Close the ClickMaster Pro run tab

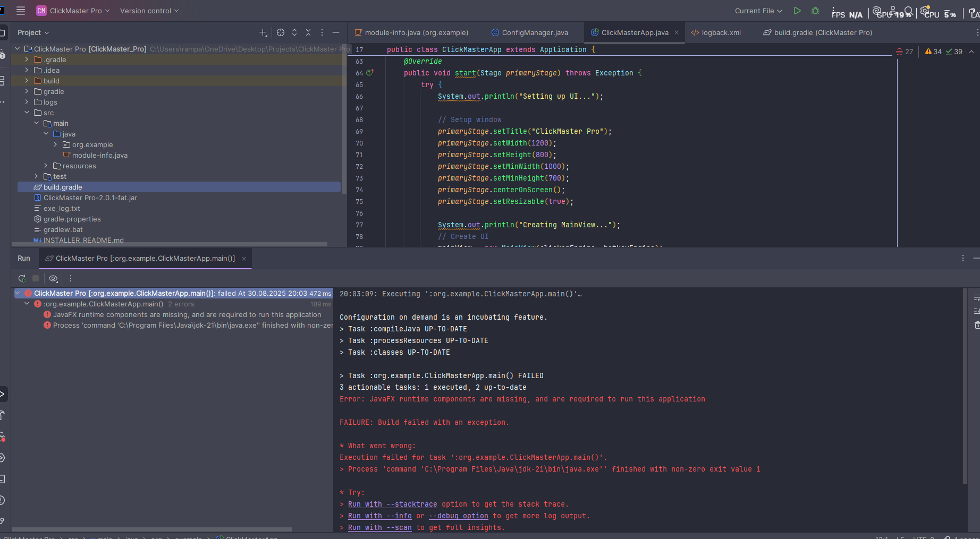pos(244,259)
